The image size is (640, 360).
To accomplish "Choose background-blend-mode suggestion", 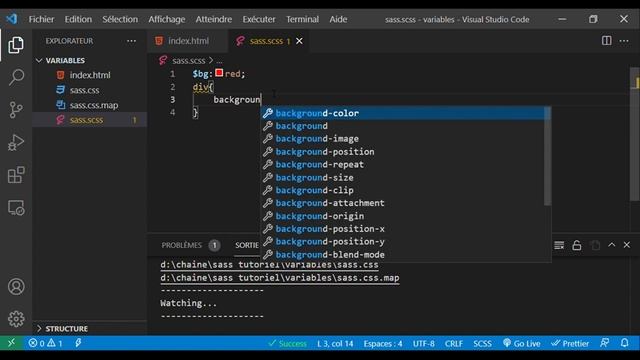I will tap(403, 255).
